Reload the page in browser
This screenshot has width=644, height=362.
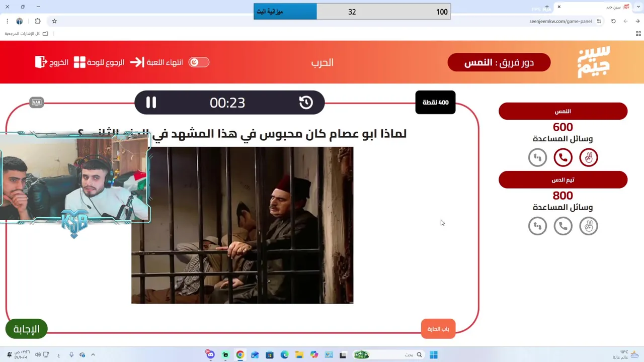[x=613, y=21]
